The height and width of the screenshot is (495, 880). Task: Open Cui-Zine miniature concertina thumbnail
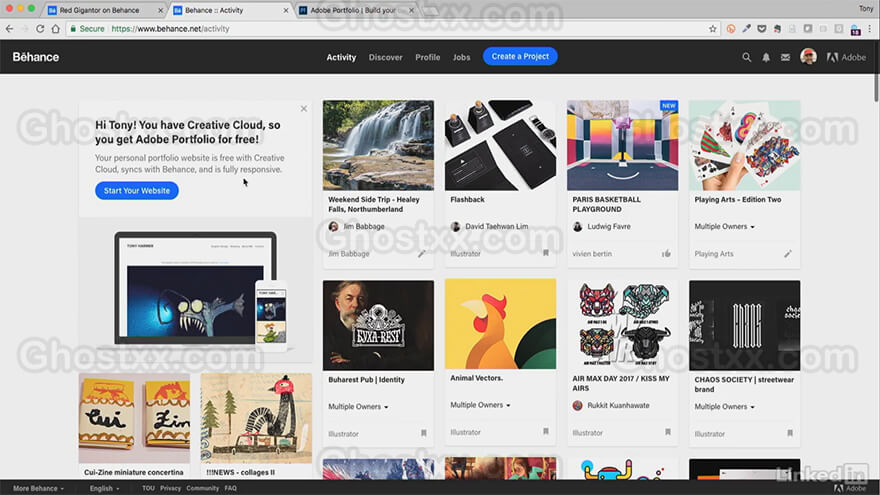134,418
